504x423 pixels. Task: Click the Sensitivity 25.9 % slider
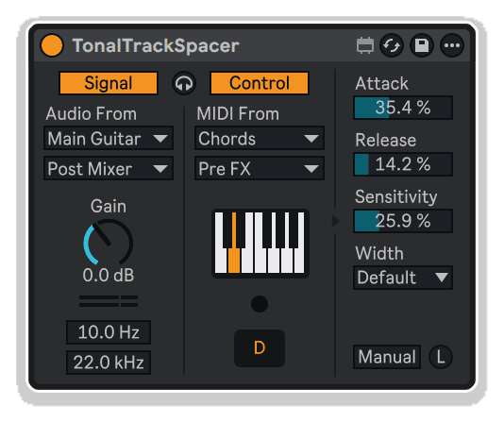click(x=403, y=221)
